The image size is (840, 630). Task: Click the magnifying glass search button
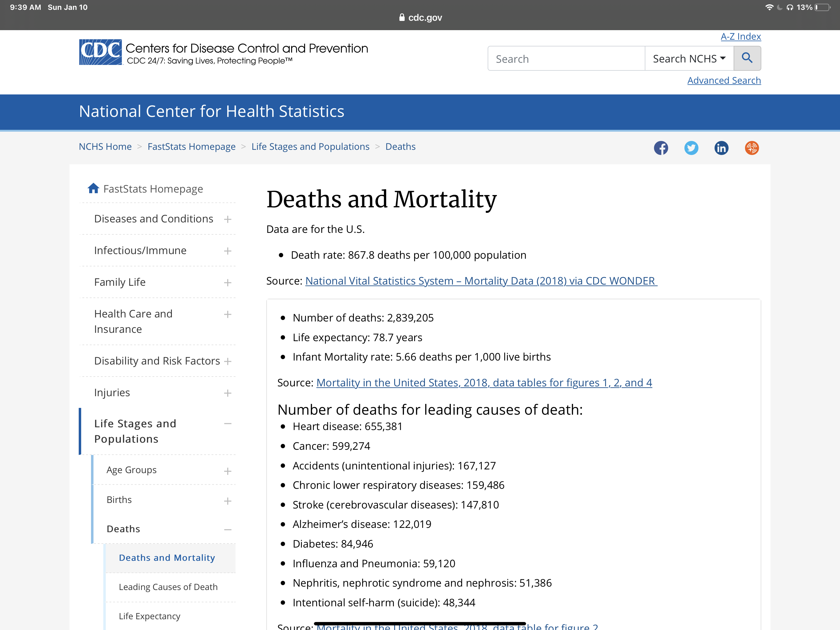click(747, 58)
